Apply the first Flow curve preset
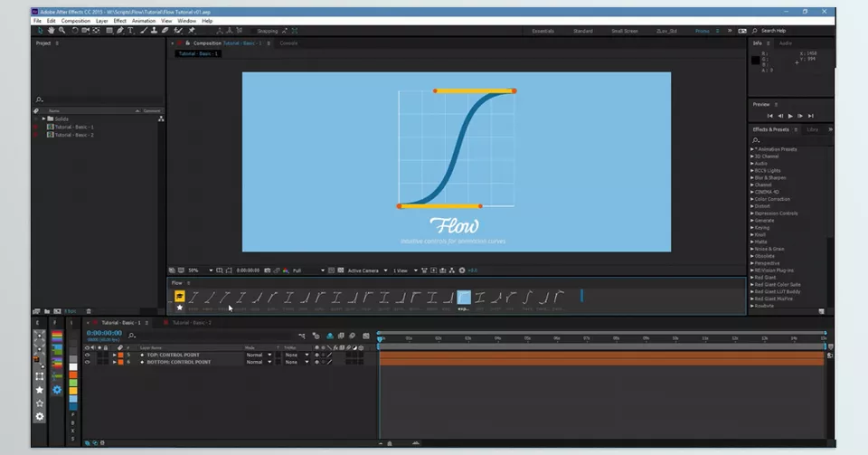Image resolution: width=868 pixels, height=455 pixels. click(x=193, y=298)
